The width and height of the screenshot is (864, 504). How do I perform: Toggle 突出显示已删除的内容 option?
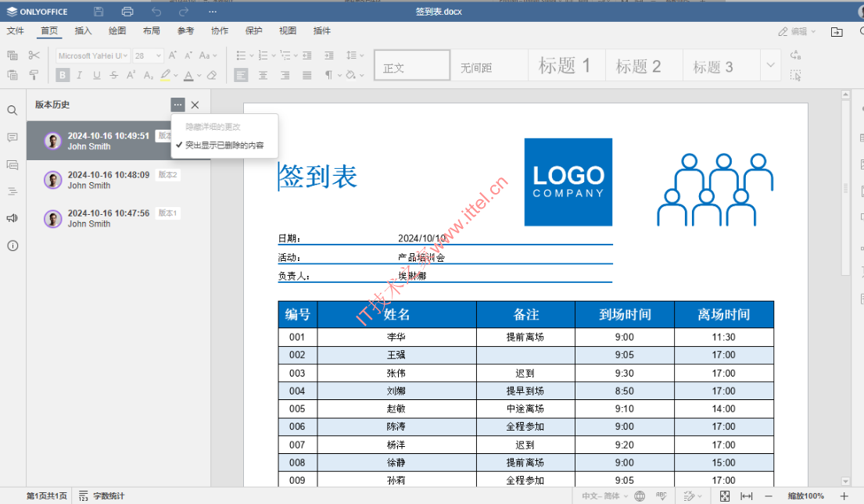(224, 145)
